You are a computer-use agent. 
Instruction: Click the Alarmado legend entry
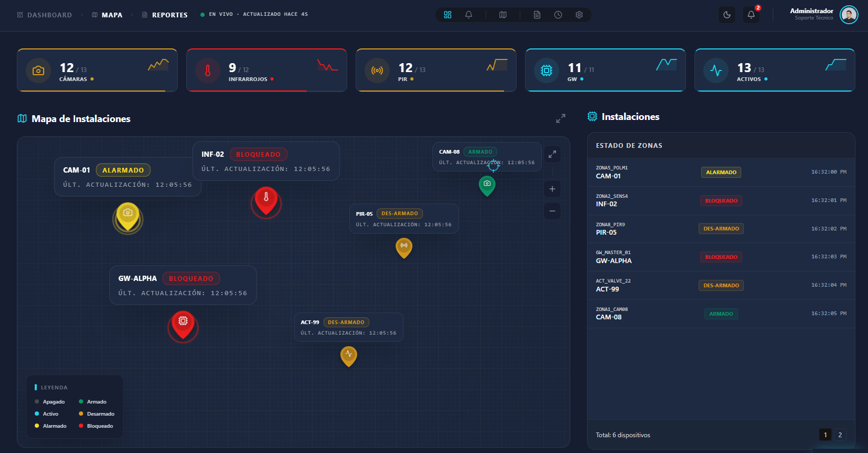51,426
